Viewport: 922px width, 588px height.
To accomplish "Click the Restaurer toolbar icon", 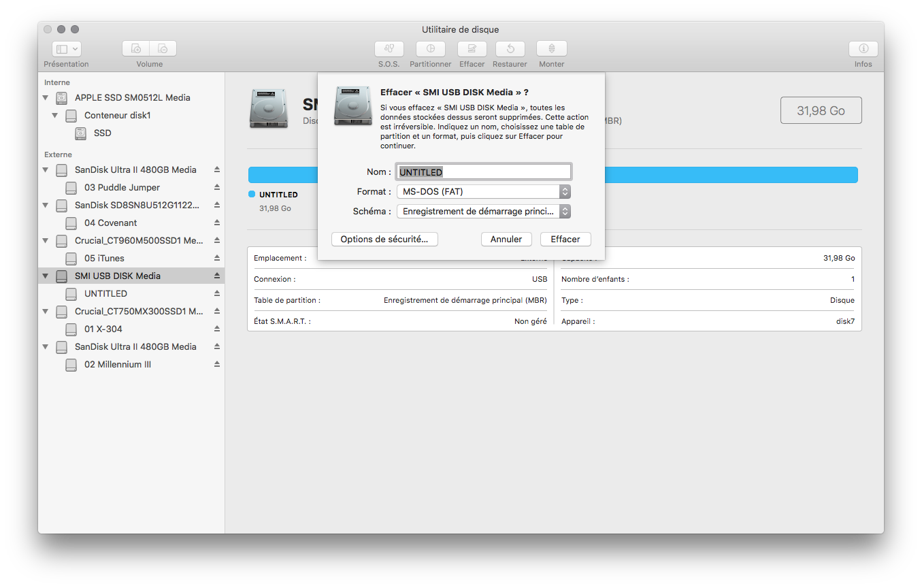I will pos(510,49).
